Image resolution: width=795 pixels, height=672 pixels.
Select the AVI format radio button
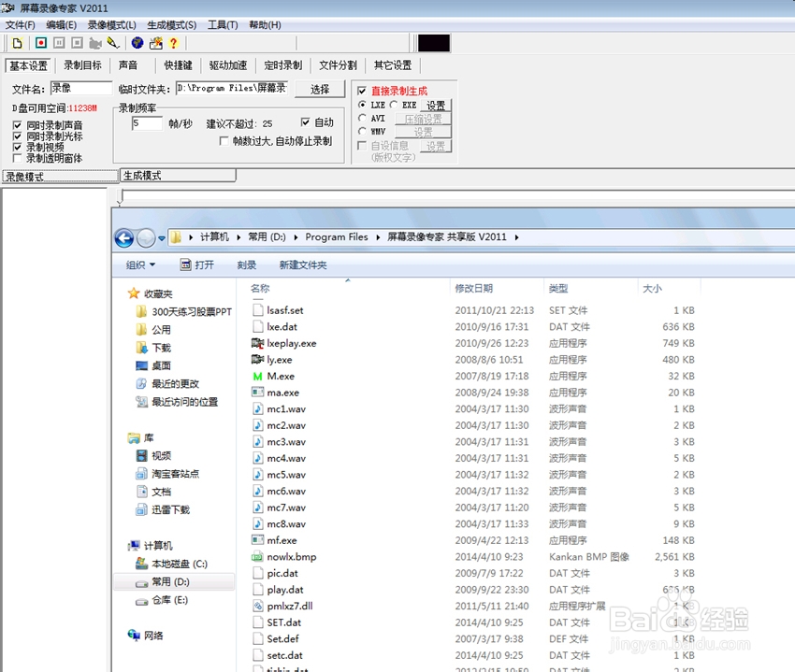click(x=362, y=118)
